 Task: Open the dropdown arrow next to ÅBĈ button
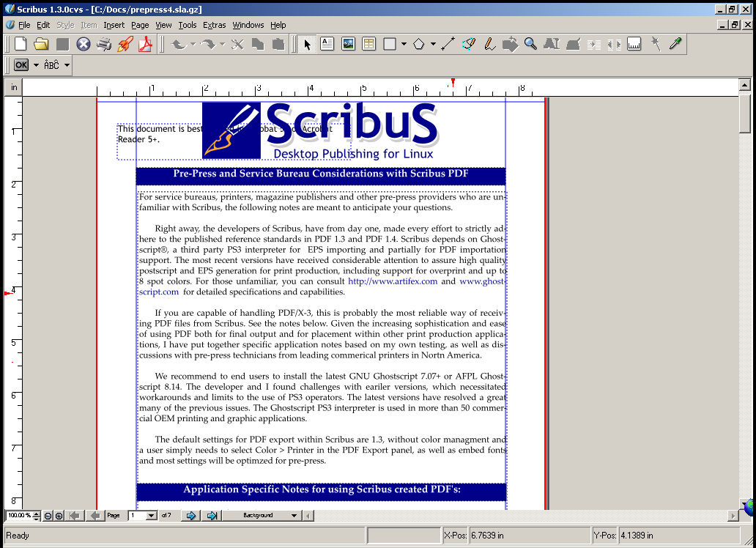point(67,65)
